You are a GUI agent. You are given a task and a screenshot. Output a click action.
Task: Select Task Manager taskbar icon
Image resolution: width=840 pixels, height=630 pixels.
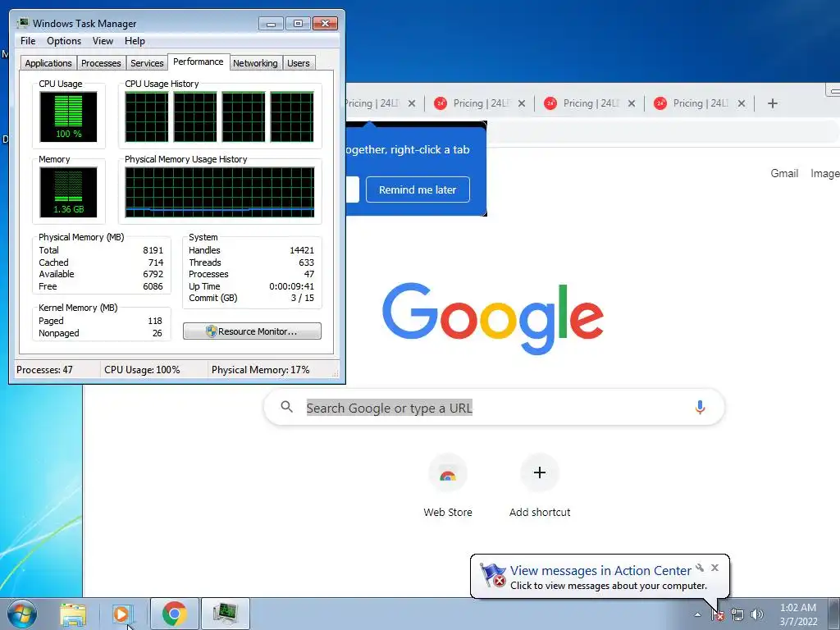click(225, 614)
